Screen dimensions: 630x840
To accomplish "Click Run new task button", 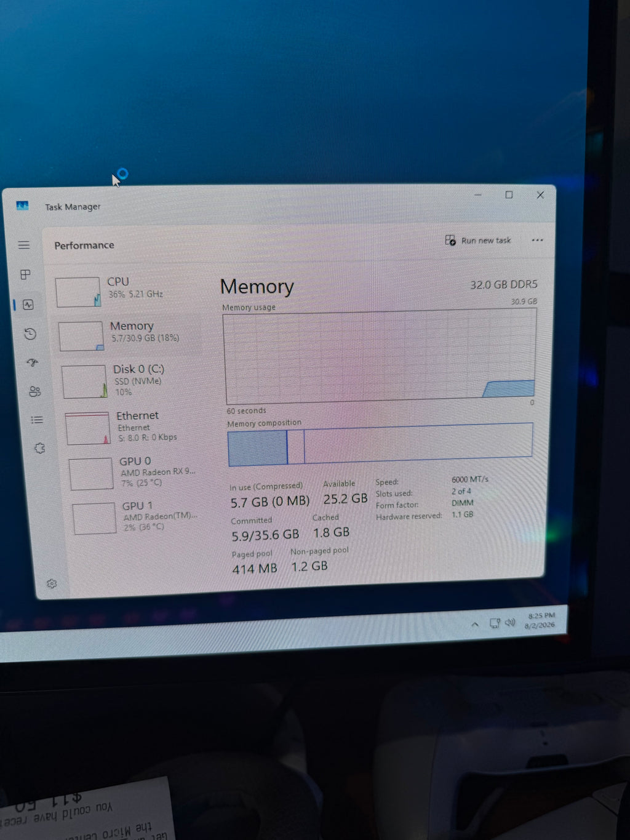I will (478, 240).
